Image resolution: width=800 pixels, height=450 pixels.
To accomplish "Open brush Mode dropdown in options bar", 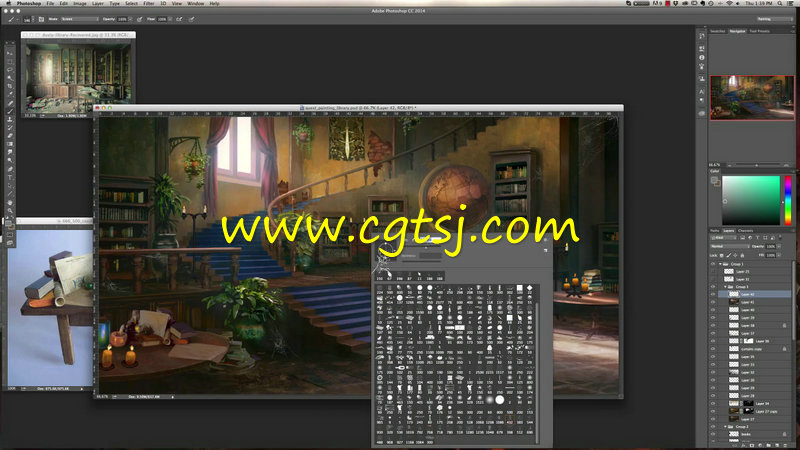I will [x=80, y=19].
